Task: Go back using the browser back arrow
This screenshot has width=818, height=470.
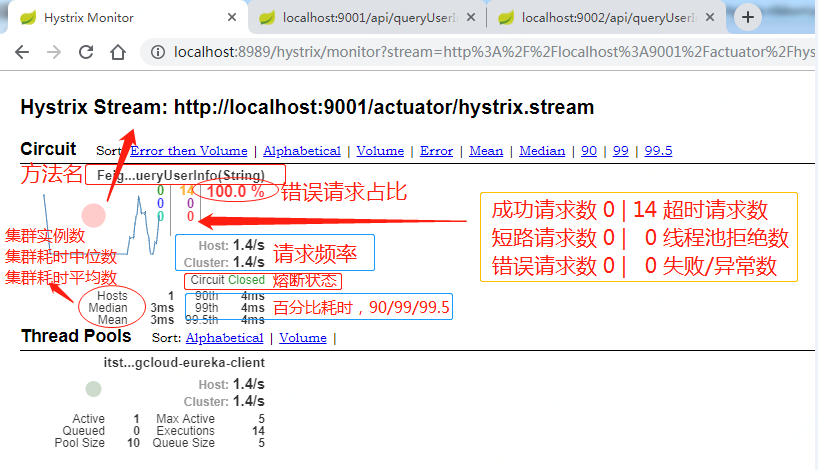Action: coord(22,52)
